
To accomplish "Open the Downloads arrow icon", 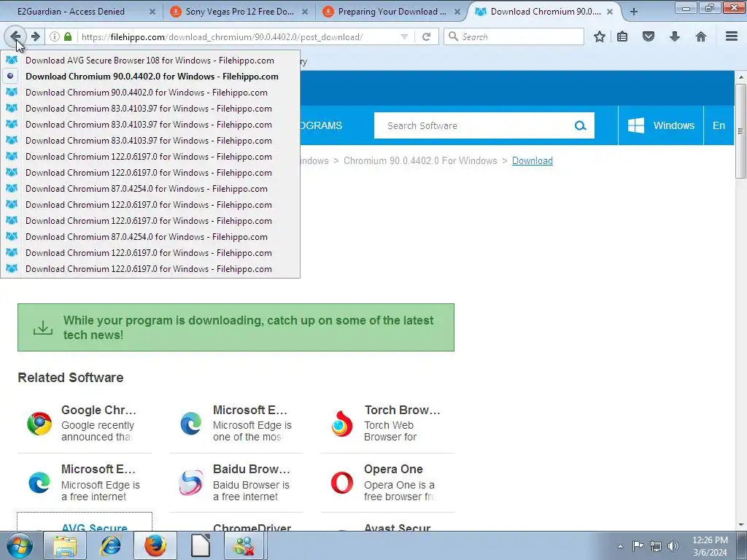I will [675, 36].
